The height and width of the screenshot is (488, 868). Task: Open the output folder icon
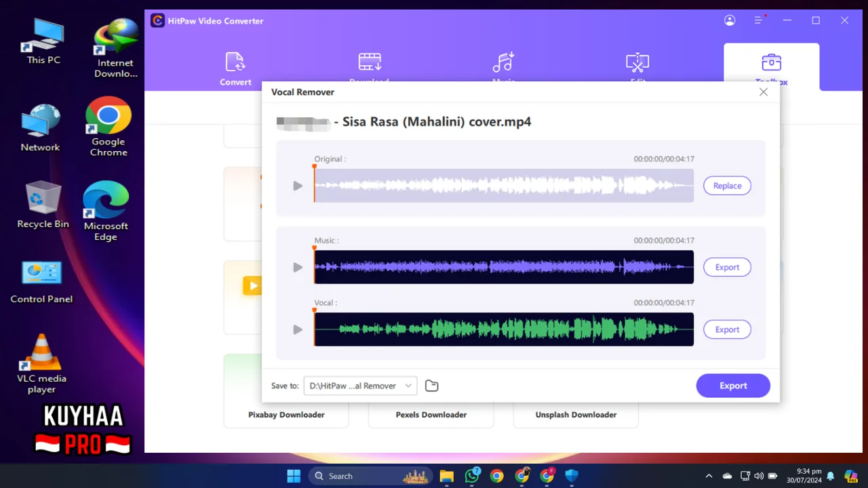point(432,386)
